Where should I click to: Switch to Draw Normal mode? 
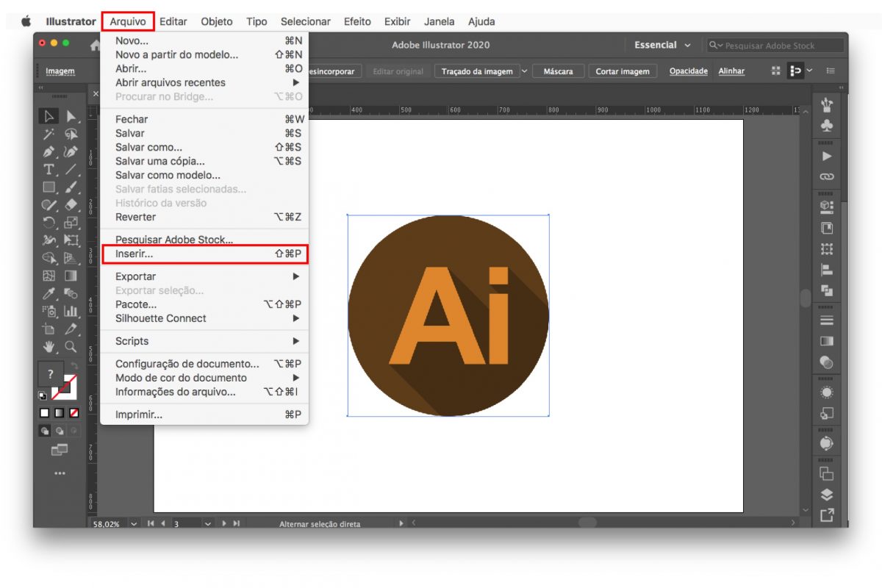(x=45, y=431)
